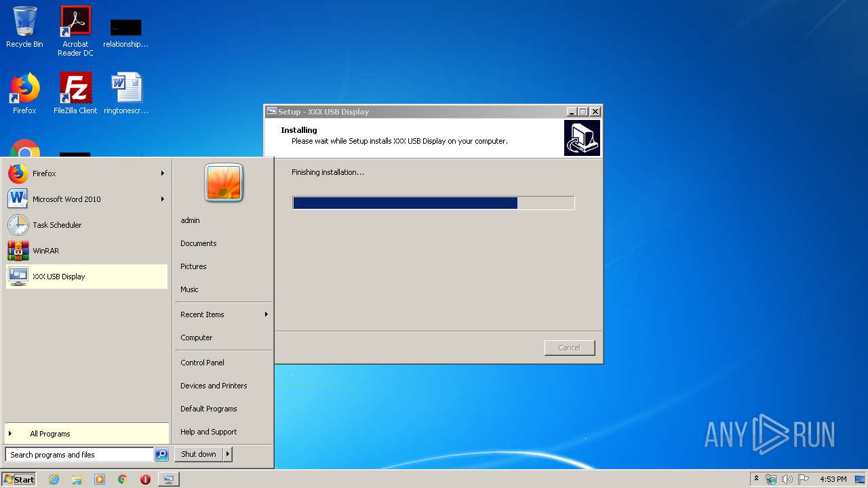The image size is (868, 488).
Task: Open Computer from Start menu
Action: click(224, 338)
